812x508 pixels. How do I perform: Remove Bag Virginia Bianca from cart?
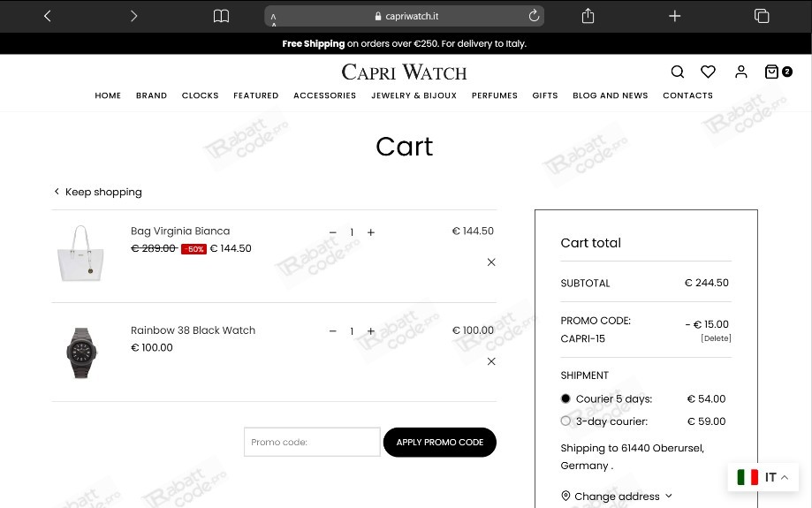(x=491, y=262)
